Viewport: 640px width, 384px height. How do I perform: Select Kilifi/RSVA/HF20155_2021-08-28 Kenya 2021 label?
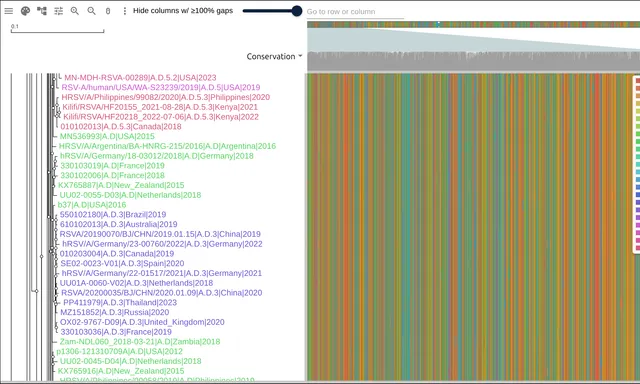[x=160, y=107]
